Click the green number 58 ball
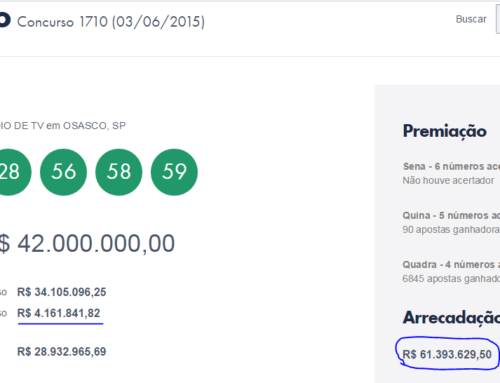The width and height of the screenshot is (500, 383). 119,172
